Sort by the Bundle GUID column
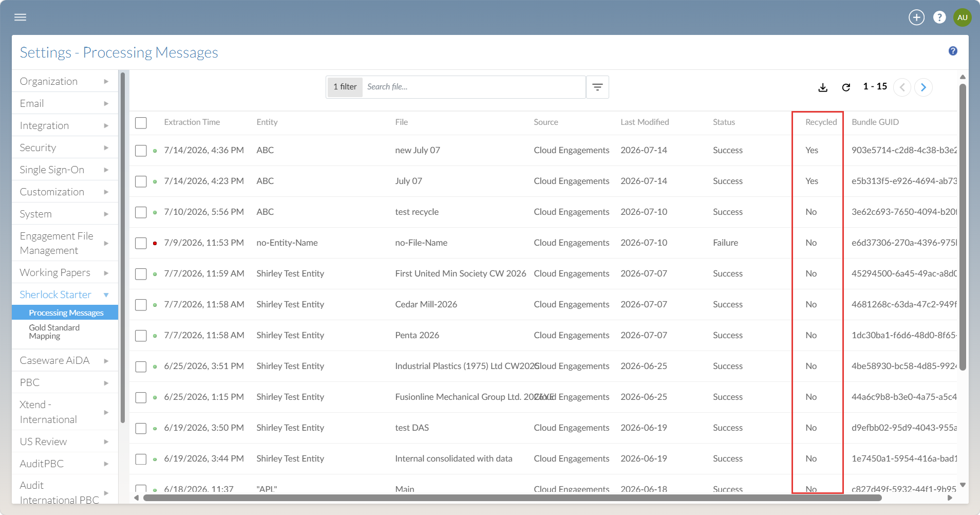The width and height of the screenshot is (980, 515). pyautogui.click(x=875, y=122)
